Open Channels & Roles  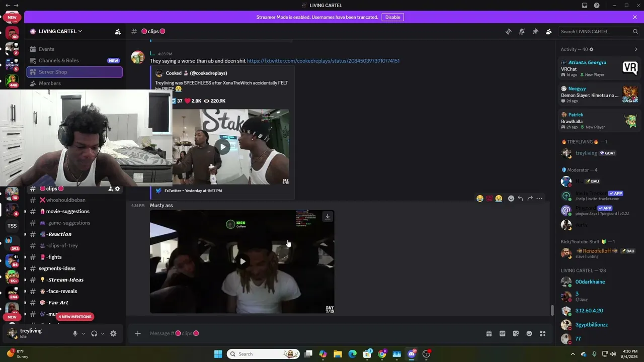[74, 60]
